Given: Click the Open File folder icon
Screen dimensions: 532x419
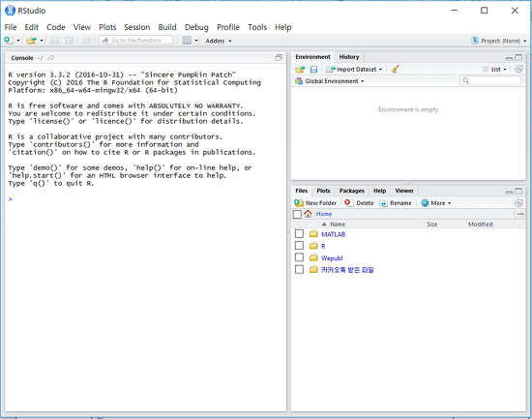Looking at the screenshot, I should point(31,41).
